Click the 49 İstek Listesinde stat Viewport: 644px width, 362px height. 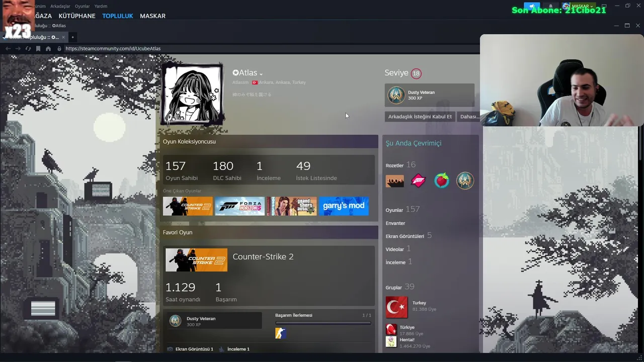coord(316,171)
